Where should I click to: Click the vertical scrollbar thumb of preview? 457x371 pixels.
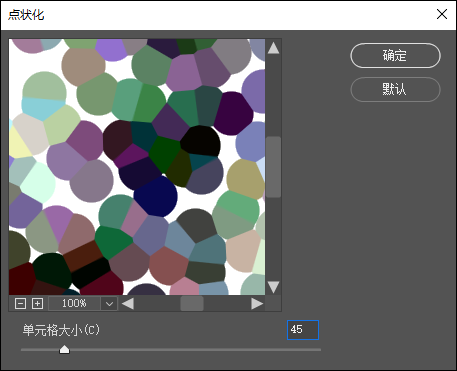[x=273, y=167]
